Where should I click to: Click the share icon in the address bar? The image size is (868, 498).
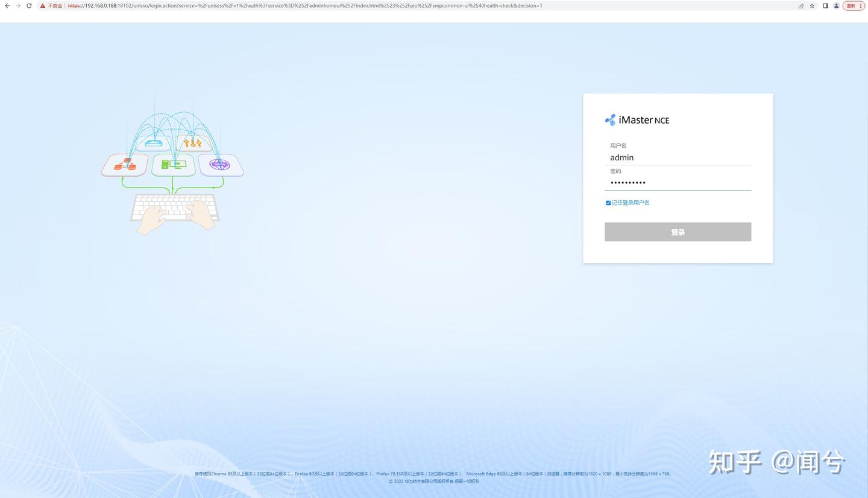click(800, 5)
